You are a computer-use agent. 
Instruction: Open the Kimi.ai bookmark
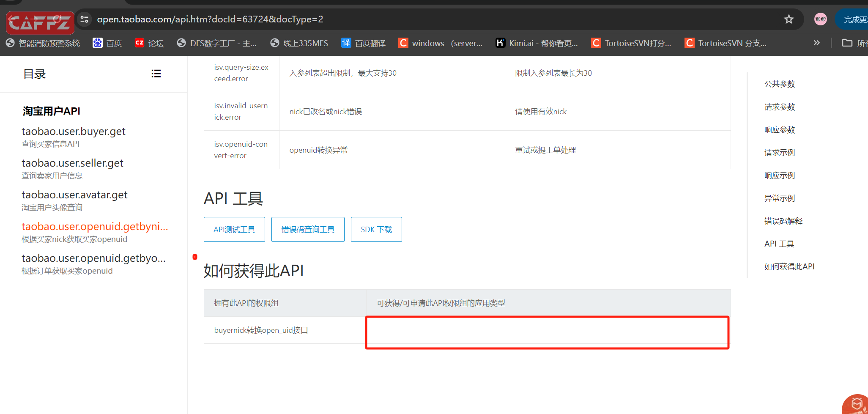(537, 43)
